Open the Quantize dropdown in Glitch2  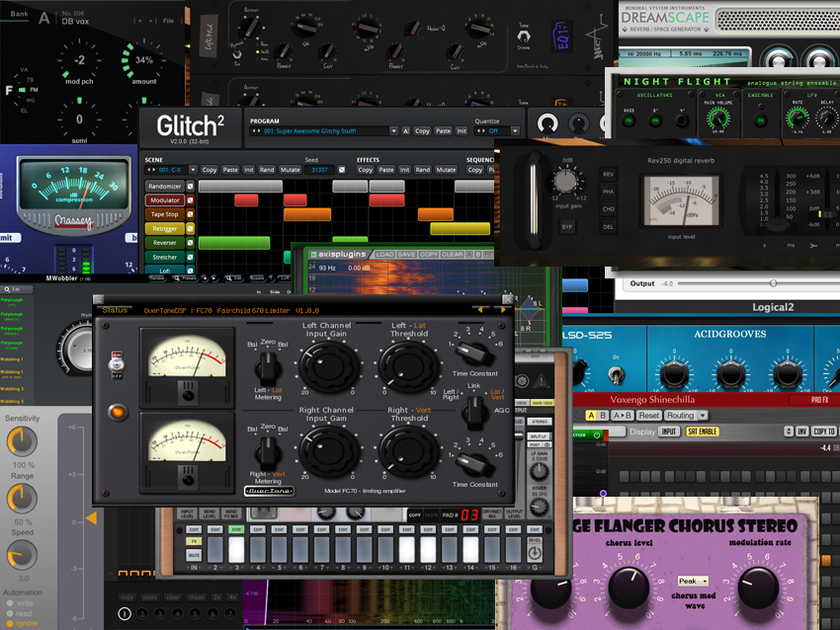[515, 131]
